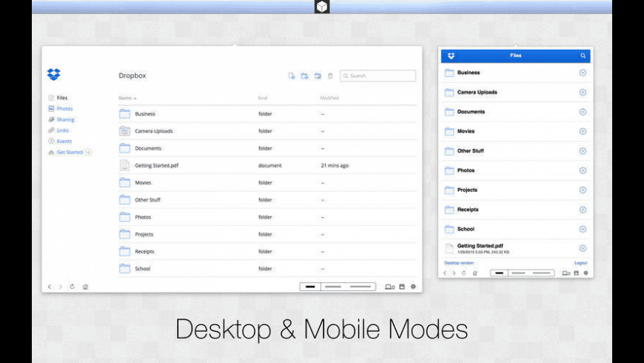Expand options arrow for Movies in mobile list

pos(583,132)
